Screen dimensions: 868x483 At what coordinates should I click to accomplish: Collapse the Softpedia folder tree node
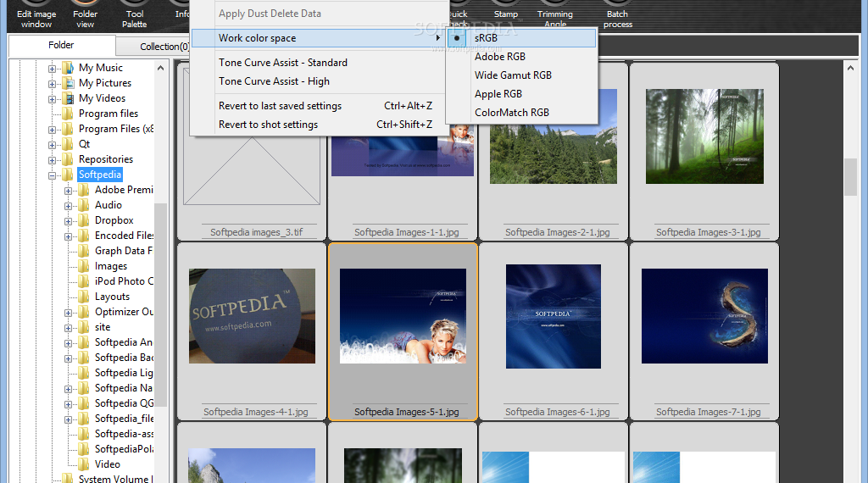pos(53,175)
